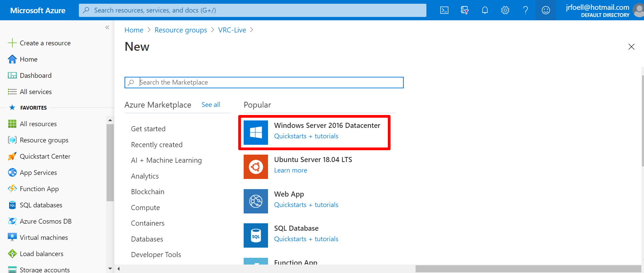Open the help question mark

point(526,10)
